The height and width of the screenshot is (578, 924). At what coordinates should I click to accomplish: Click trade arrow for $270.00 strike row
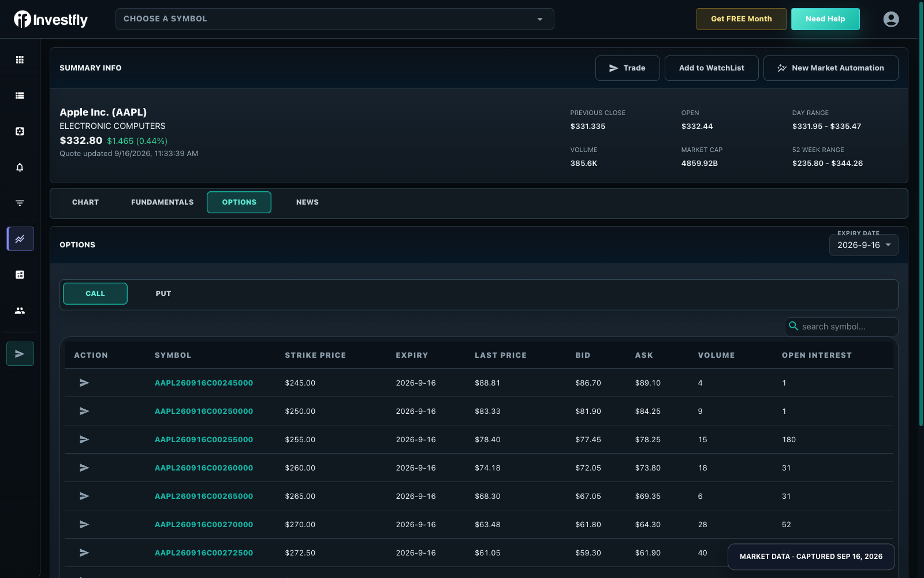pyautogui.click(x=84, y=524)
